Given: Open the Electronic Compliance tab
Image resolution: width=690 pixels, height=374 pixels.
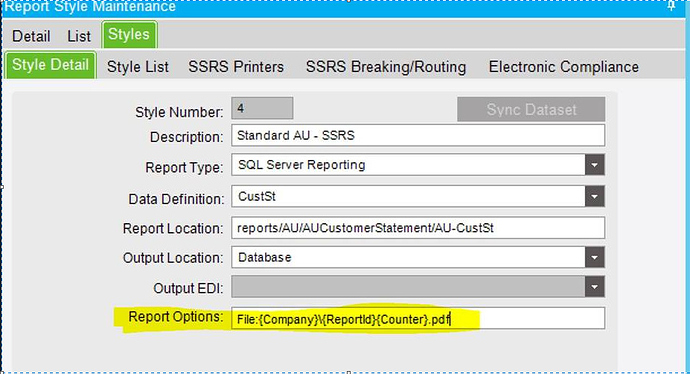Looking at the screenshot, I should click(564, 67).
